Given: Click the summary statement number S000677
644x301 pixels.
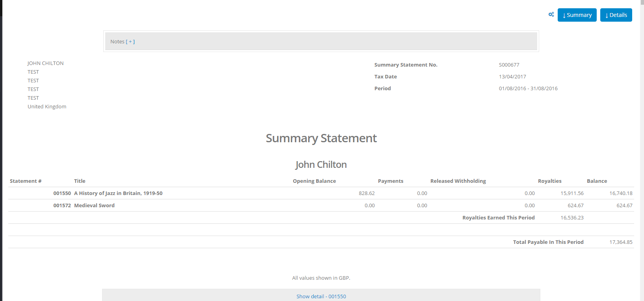Looking at the screenshot, I should point(509,65).
